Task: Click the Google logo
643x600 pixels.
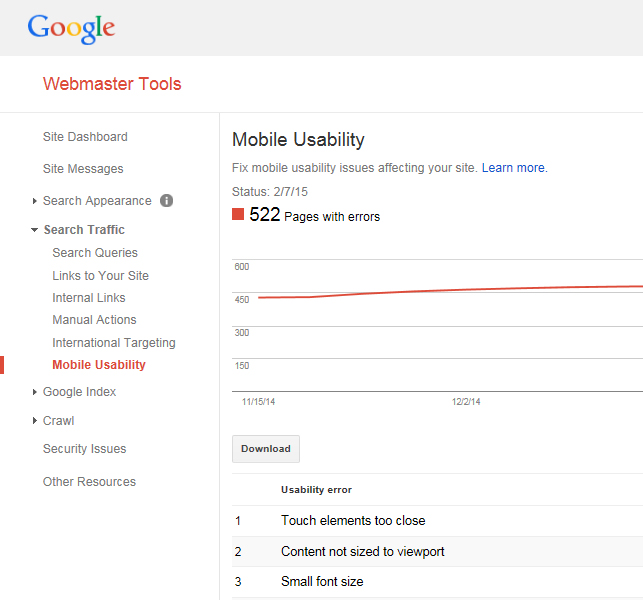Action: (71, 28)
